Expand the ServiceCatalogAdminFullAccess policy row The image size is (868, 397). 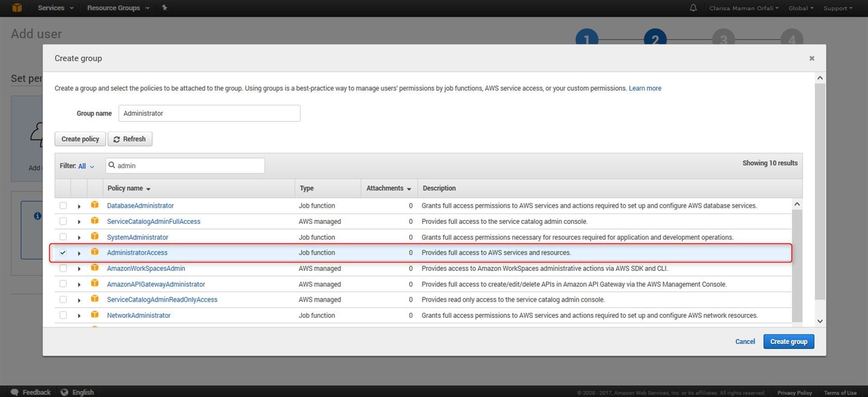click(x=79, y=222)
